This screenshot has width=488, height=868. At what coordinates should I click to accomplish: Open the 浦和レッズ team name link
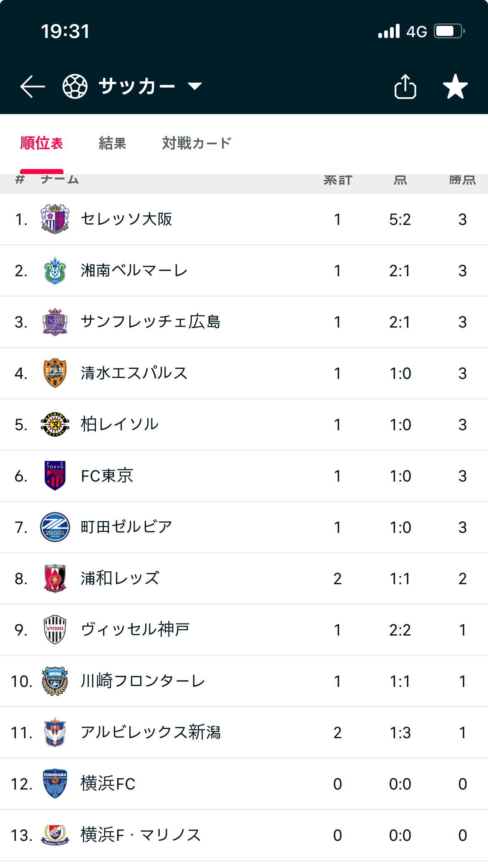[120, 578]
